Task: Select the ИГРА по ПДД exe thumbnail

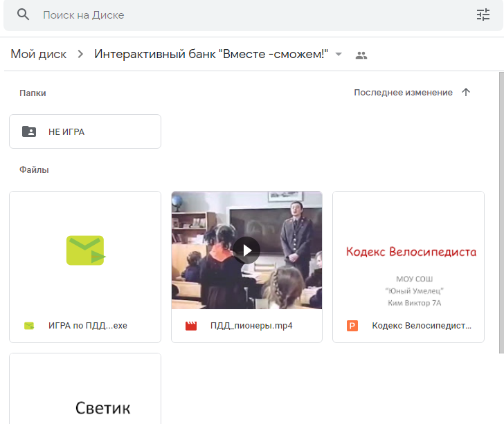Action: point(85,250)
